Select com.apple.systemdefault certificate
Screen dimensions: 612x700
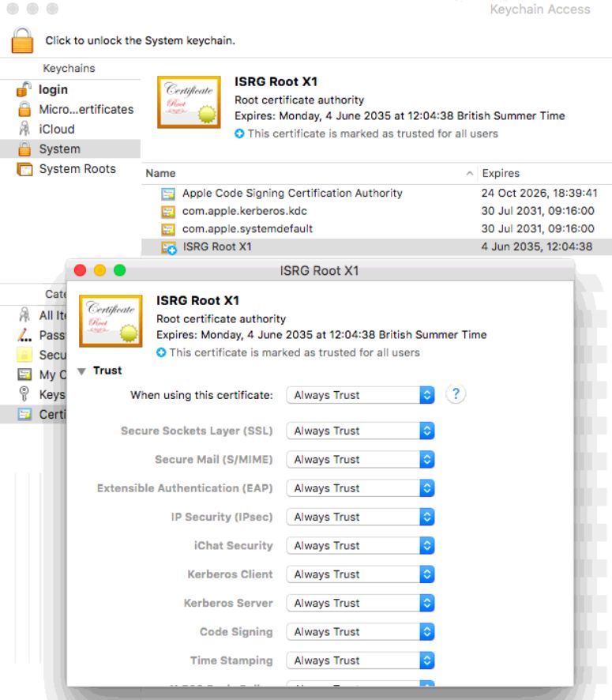[x=377, y=228]
